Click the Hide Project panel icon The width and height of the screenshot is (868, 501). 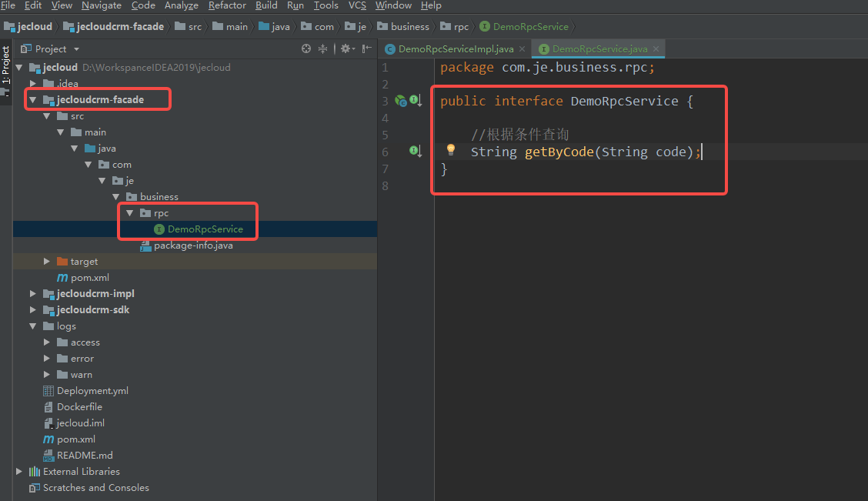pyautogui.click(x=366, y=48)
